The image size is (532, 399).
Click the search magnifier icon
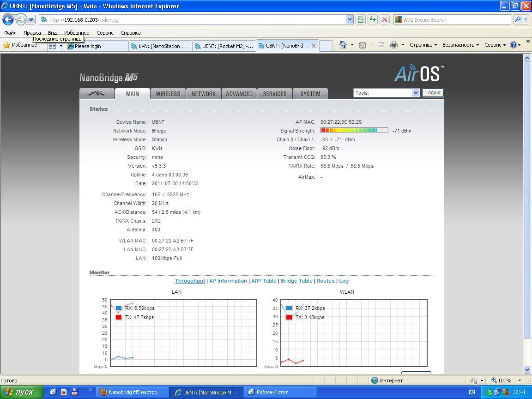(x=518, y=19)
